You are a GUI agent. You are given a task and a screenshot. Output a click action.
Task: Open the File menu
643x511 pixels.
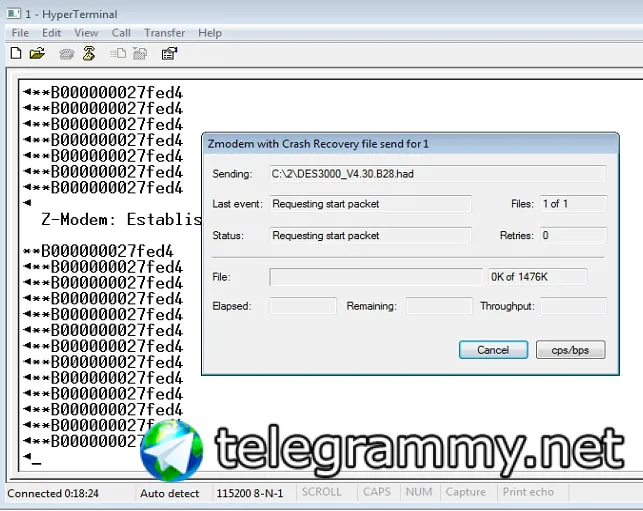coord(20,33)
